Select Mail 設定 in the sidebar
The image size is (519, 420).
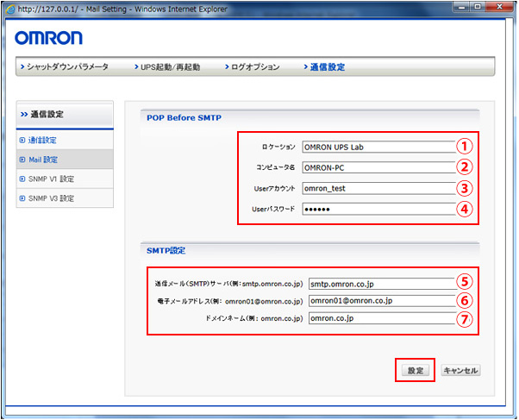coord(43,159)
